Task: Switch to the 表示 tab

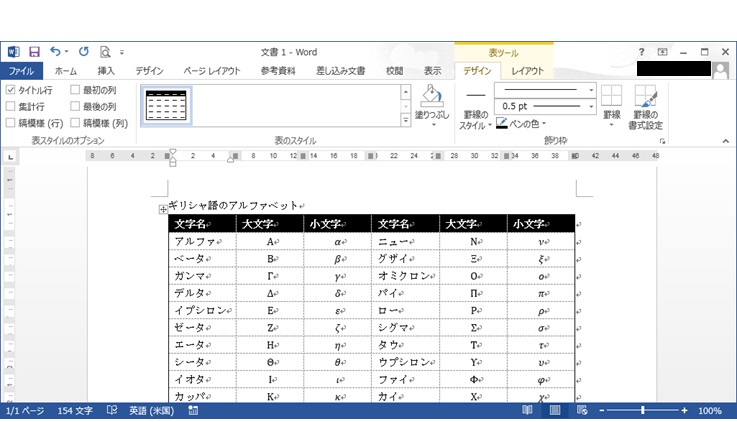Action: click(432, 71)
